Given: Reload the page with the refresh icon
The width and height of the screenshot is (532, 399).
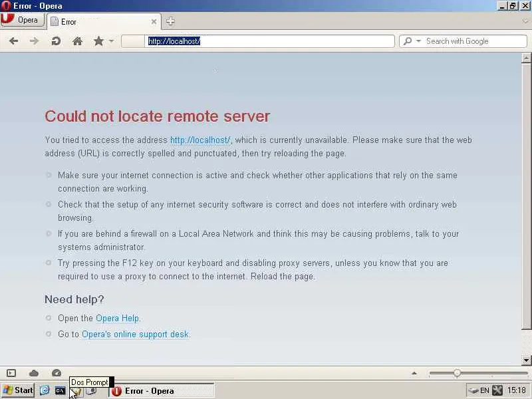Looking at the screenshot, I should click(56, 41).
